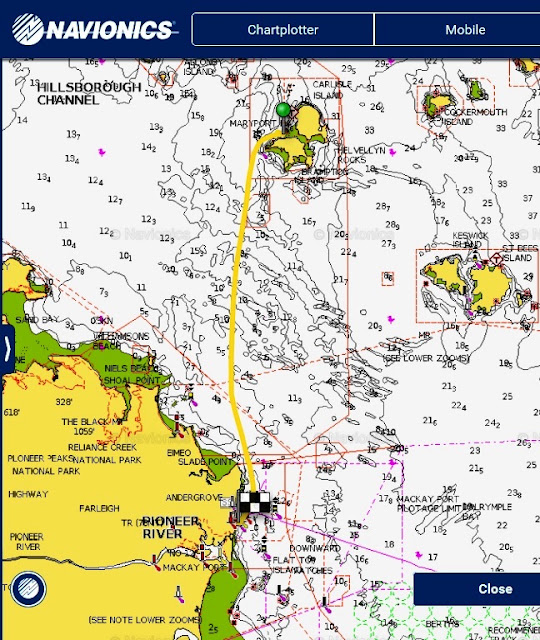The height and width of the screenshot is (640, 540).
Task: Expand the left side panel arrow
Action: coord(8,349)
